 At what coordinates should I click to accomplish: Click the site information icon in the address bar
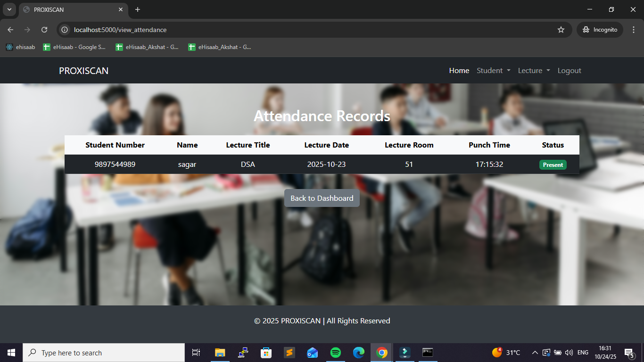(x=65, y=30)
